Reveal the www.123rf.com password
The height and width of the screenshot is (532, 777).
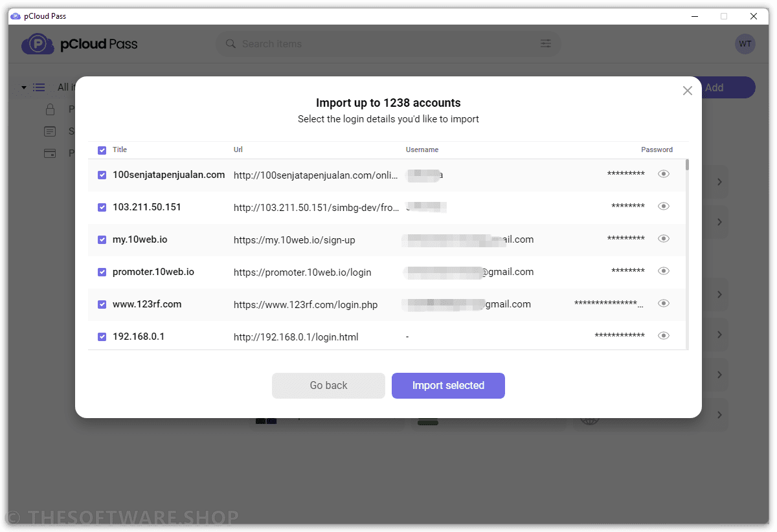pyautogui.click(x=664, y=304)
